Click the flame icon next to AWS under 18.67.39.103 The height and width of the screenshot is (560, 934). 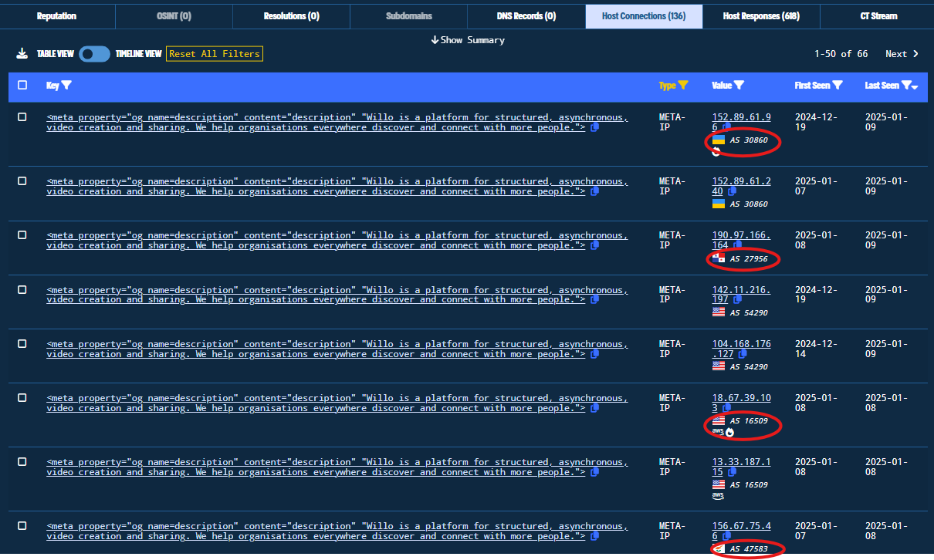pyautogui.click(x=729, y=432)
